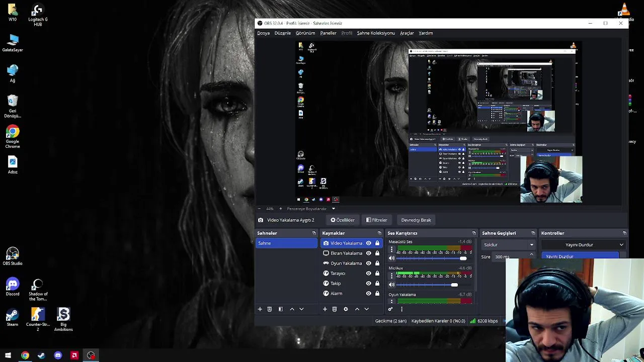Screen dimensions: 644x362
Task: Open the Soldur transition dropdown
Action: point(508,245)
